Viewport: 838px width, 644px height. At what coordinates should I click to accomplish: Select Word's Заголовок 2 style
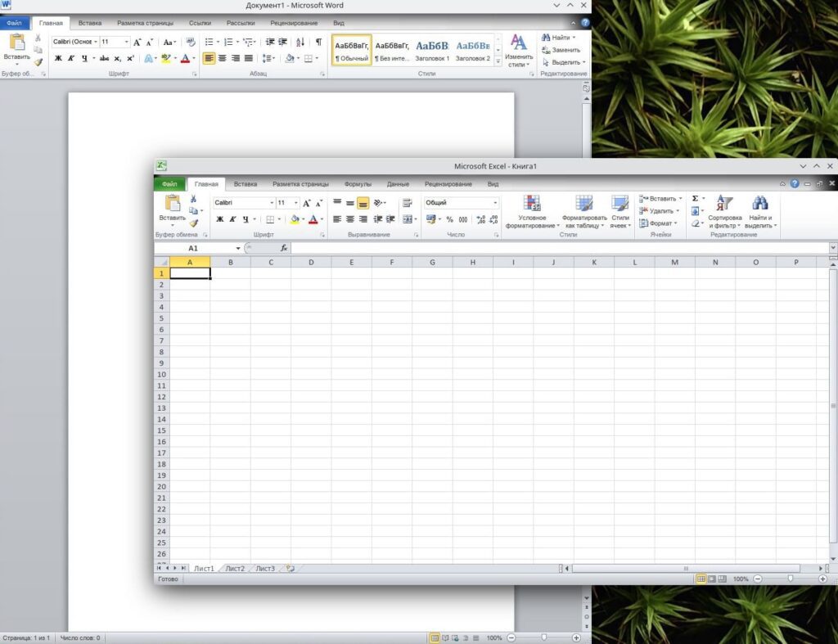pos(473,50)
